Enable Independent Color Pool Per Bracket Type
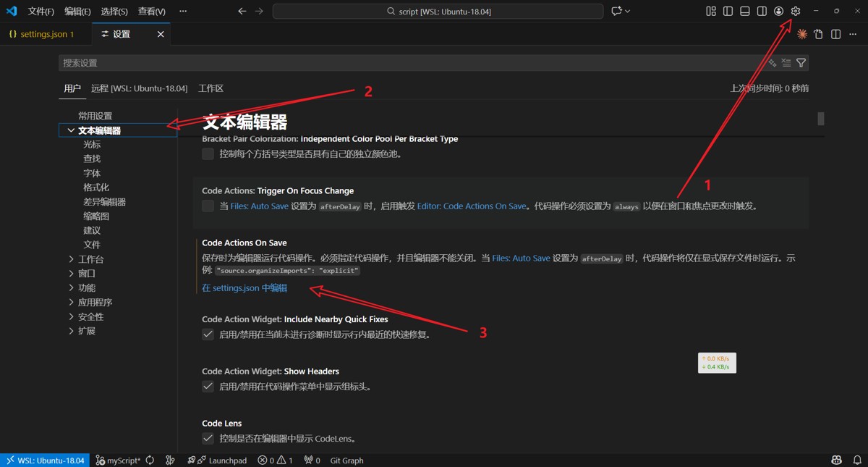The width and height of the screenshot is (868, 467). click(x=208, y=153)
